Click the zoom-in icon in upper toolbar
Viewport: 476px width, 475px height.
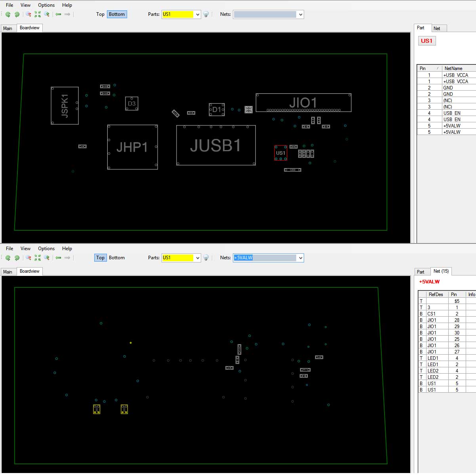47,14
